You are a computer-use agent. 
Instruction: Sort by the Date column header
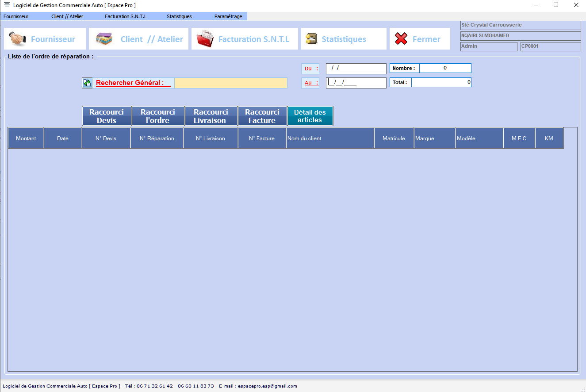point(63,138)
